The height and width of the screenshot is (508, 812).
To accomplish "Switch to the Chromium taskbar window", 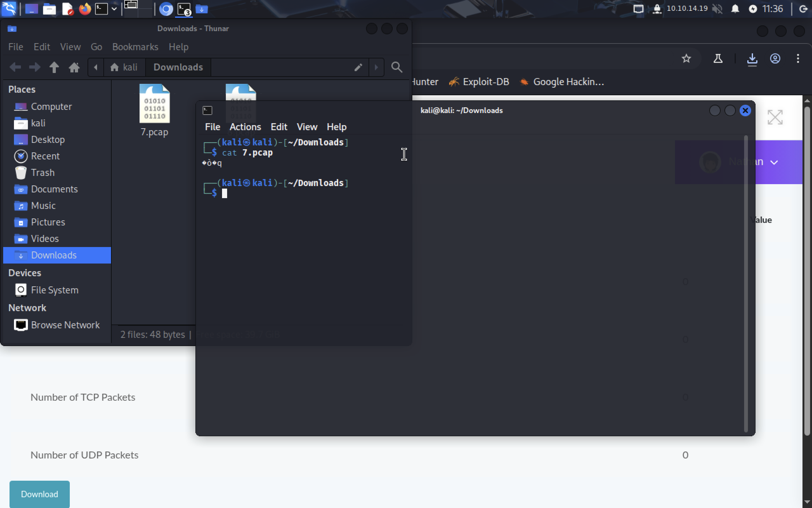I will coord(166,9).
